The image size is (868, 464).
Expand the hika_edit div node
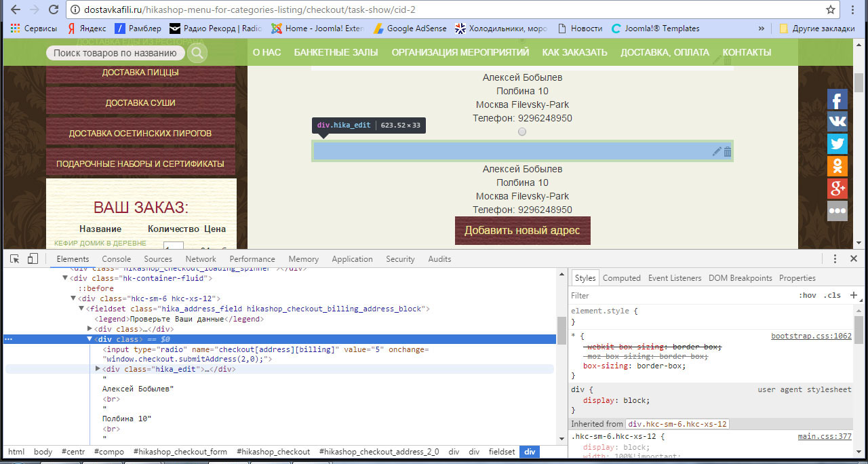click(98, 369)
